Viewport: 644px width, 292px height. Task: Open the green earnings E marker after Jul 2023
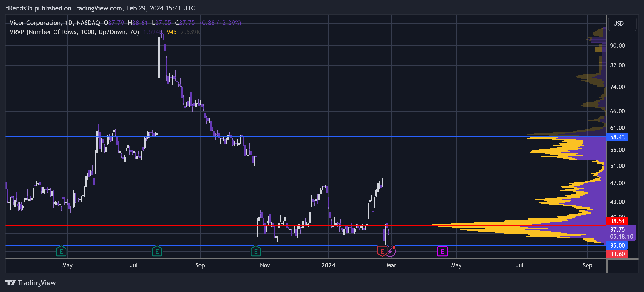[157, 251]
